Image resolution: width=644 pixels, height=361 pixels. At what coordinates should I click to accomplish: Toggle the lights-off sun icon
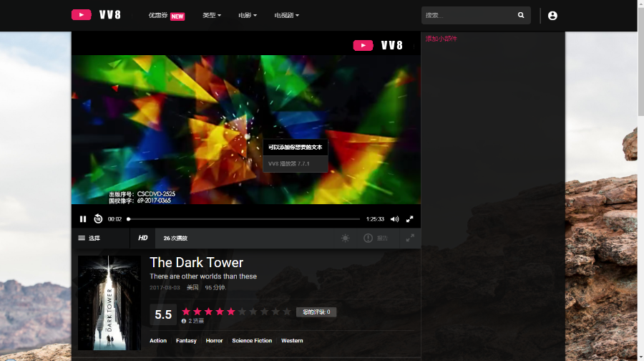346,238
